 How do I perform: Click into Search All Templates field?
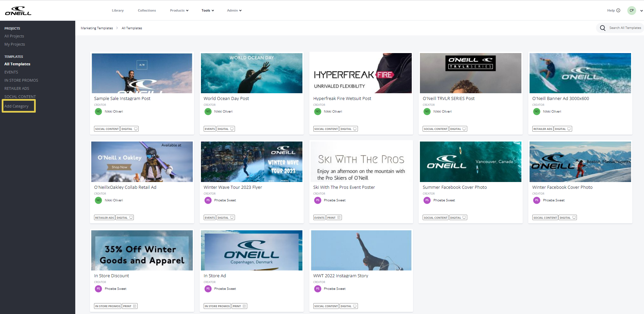[625, 28]
